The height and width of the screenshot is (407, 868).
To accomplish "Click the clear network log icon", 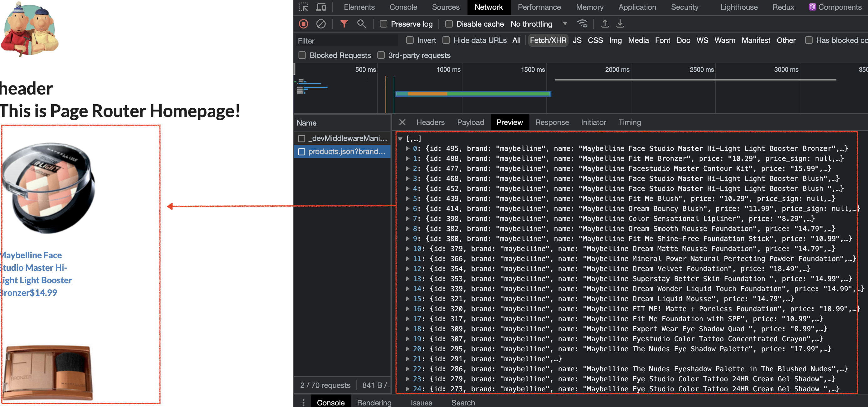I will (321, 23).
